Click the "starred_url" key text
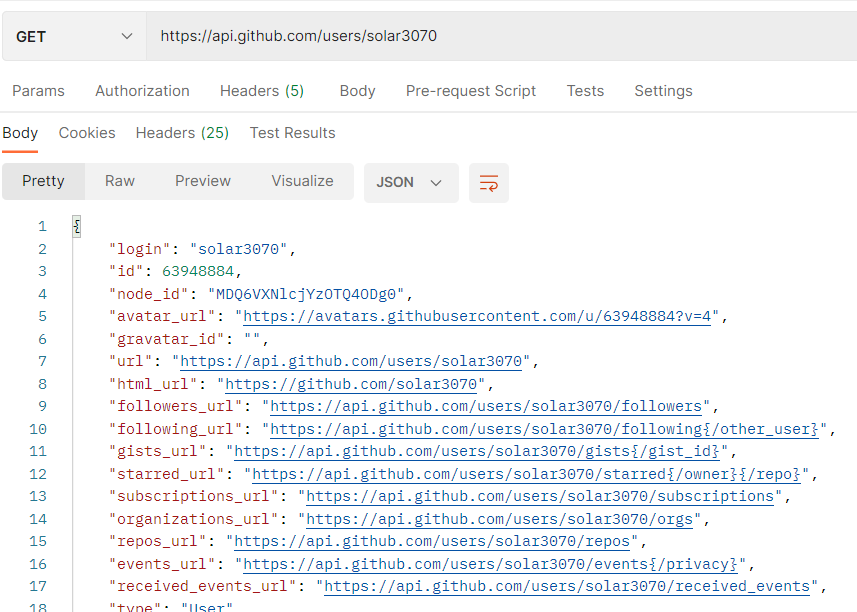Screen dimensions: 857x612 [x=167, y=474]
